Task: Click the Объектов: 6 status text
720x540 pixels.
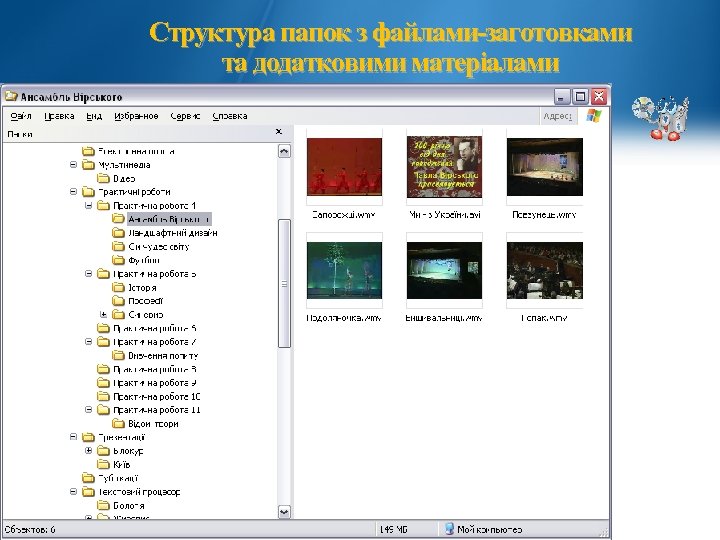Action: click(30, 529)
